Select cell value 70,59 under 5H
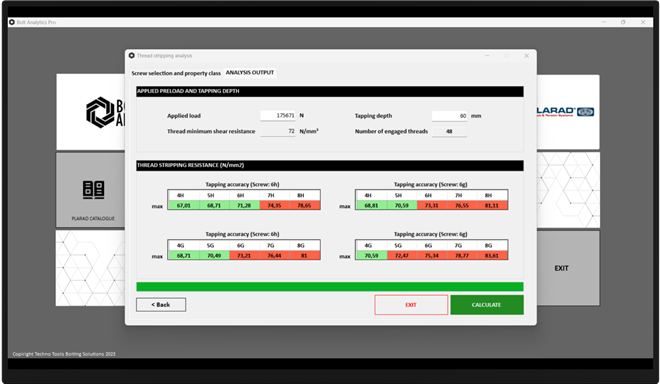The height and width of the screenshot is (384, 660). [402, 205]
